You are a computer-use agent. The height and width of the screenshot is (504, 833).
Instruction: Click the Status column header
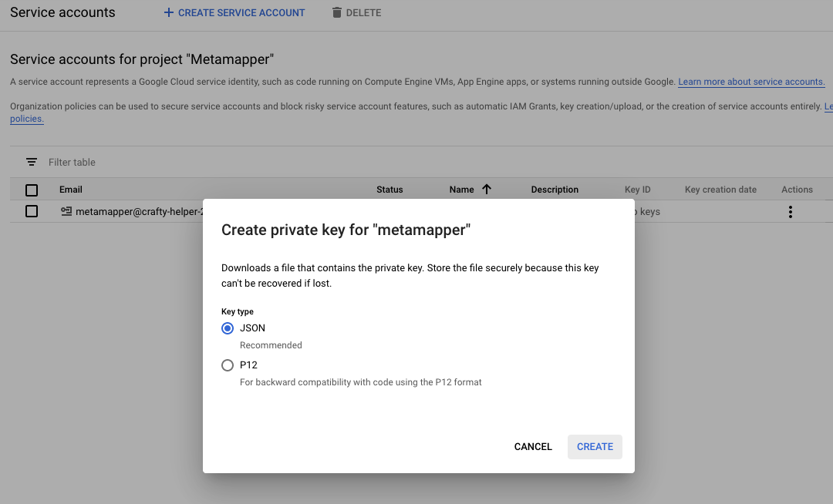click(x=390, y=190)
